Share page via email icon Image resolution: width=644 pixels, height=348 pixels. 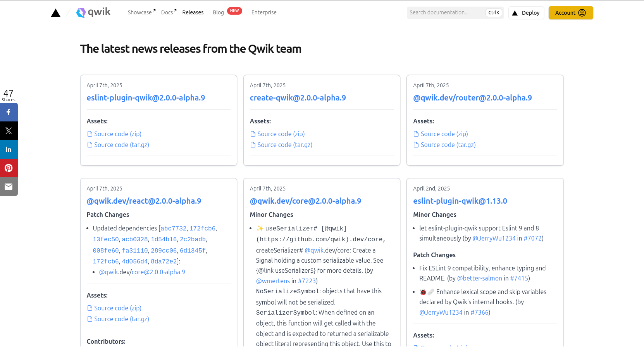(9, 187)
